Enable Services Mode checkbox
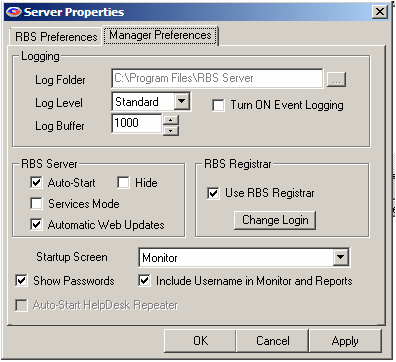 point(36,204)
